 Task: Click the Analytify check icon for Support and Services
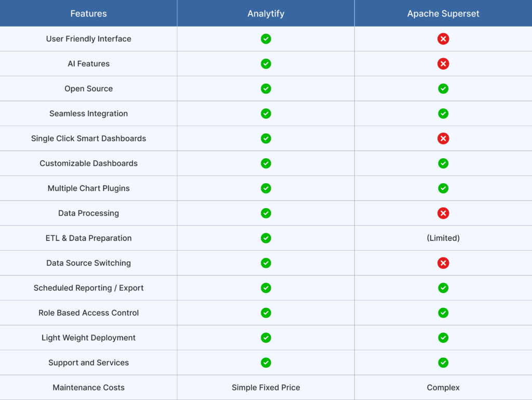pyautogui.click(x=266, y=363)
